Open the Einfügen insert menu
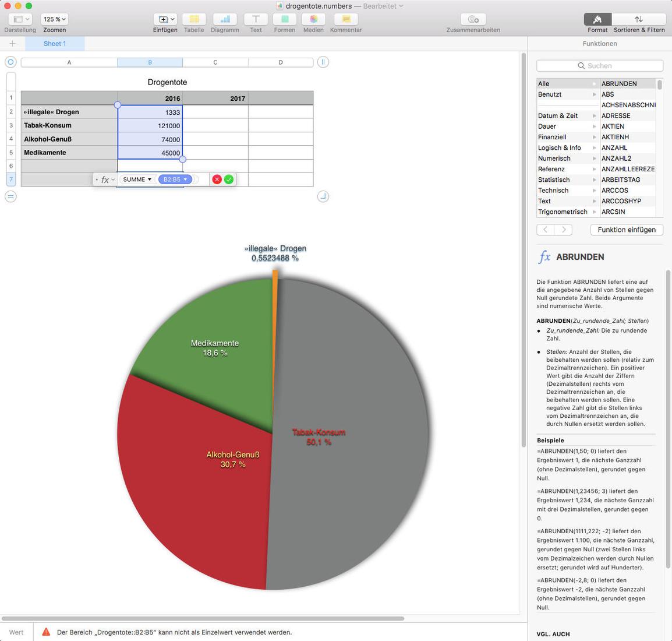This screenshot has width=672, height=641. (x=165, y=19)
